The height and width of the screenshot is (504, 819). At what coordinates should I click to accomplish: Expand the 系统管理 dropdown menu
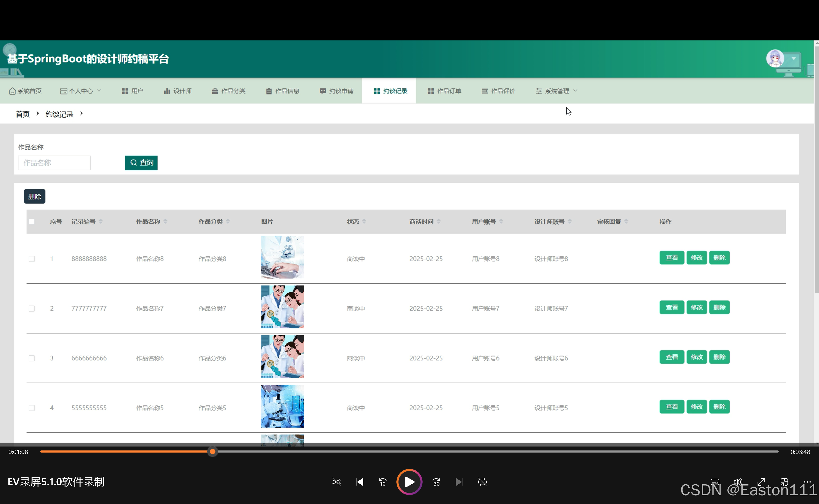click(x=556, y=91)
